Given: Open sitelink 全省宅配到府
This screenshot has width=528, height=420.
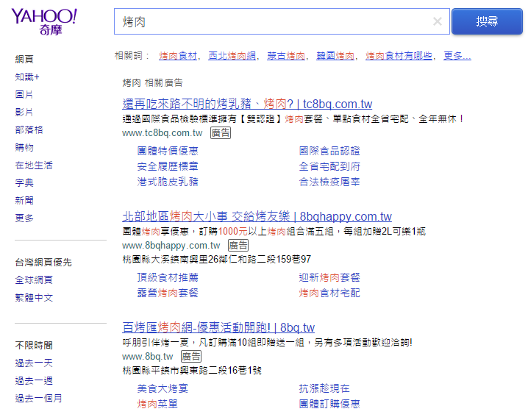Looking at the screenshot, I should click(329, 166).
